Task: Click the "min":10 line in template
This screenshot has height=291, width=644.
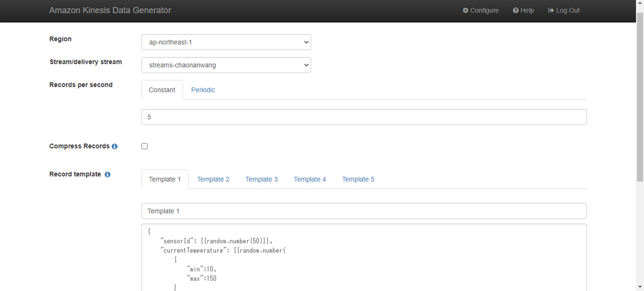Action: click(201, 269)
